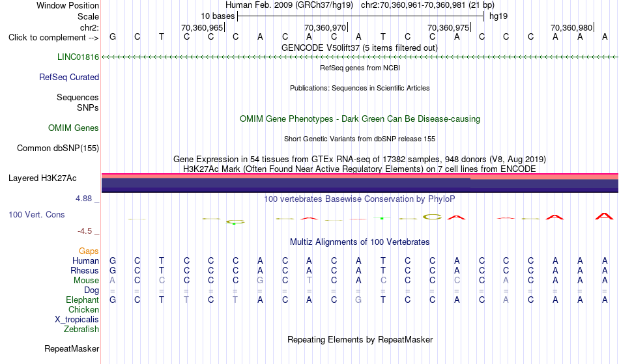
Task: Select the Mouse alignment row label
Action: (x=87, y=281)
